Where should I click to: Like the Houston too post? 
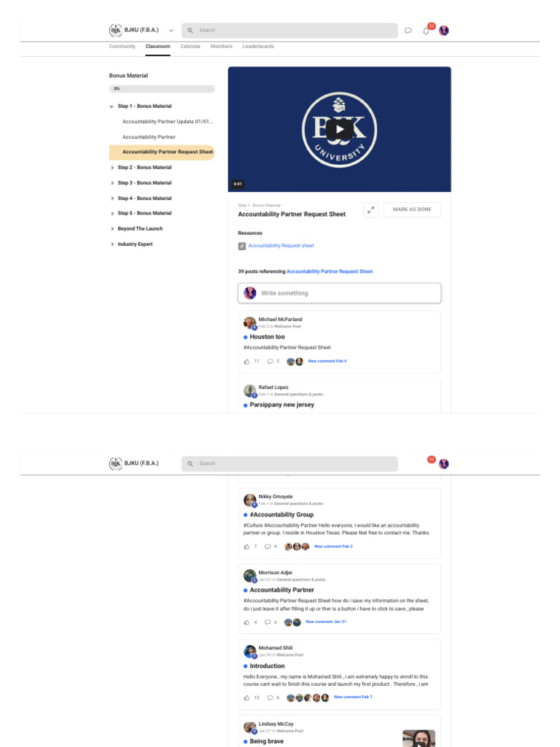[x=246, y=362]
